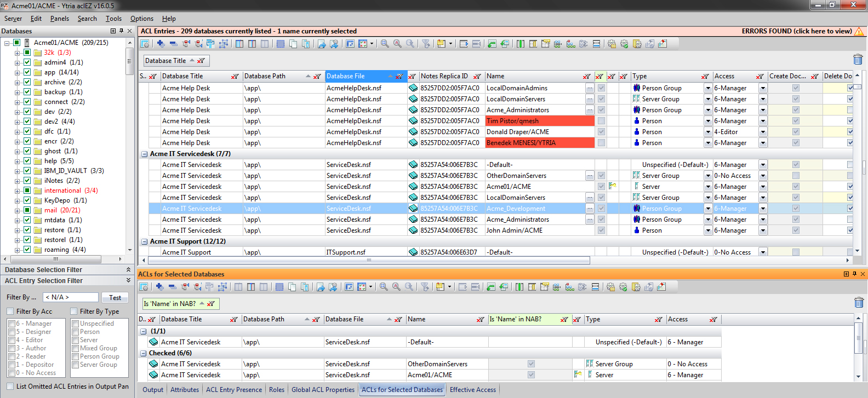
Task: Toggle the admin4 folder checkbox
Action: 26,62
